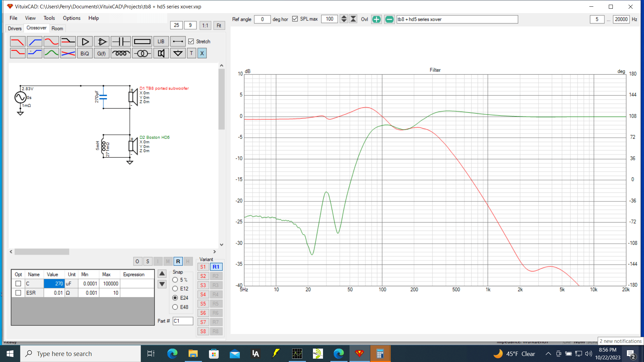Remove overlay with the green minus button
Image resolution: width=644 pixels, height=362 pixels.
pos(389,19)
